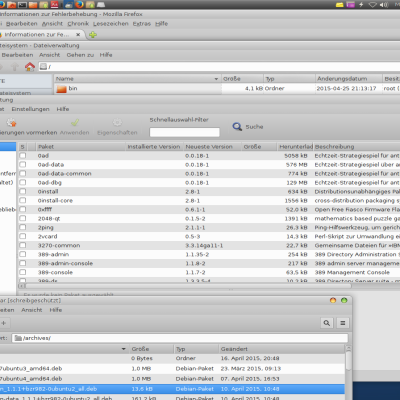Open the Extras menu in Firefox
This screenshot has height=400, width=400.
(x=142, y=24)
